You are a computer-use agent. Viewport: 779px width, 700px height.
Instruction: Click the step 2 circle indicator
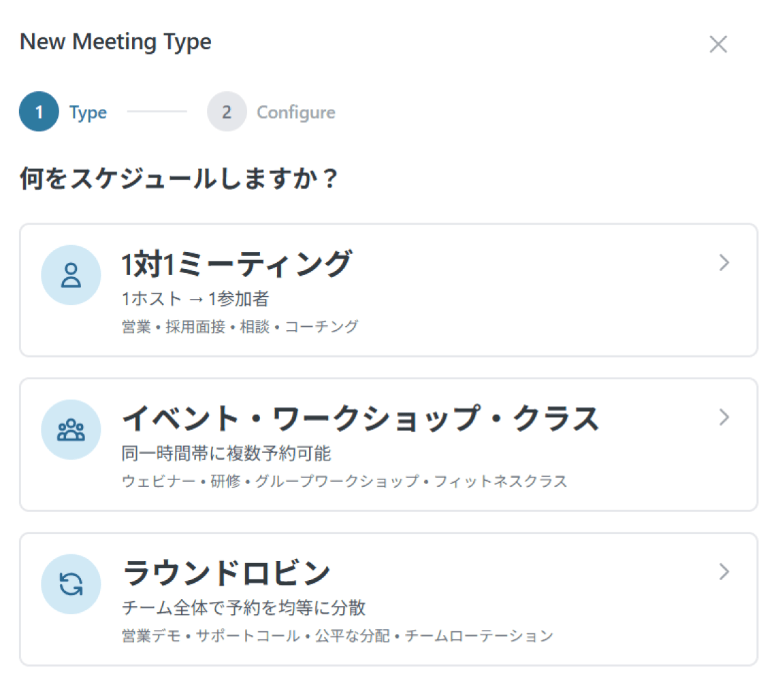click(x=226, y=112)
